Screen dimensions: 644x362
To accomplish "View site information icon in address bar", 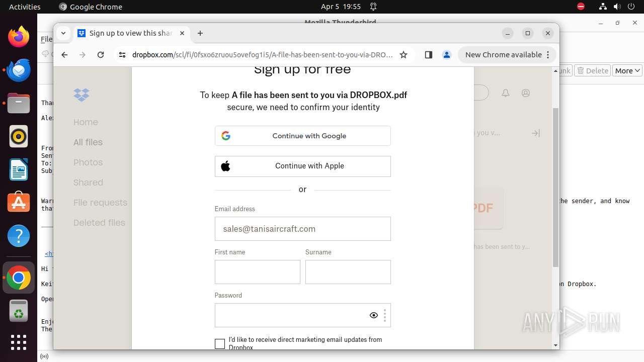I will [122, 55].
